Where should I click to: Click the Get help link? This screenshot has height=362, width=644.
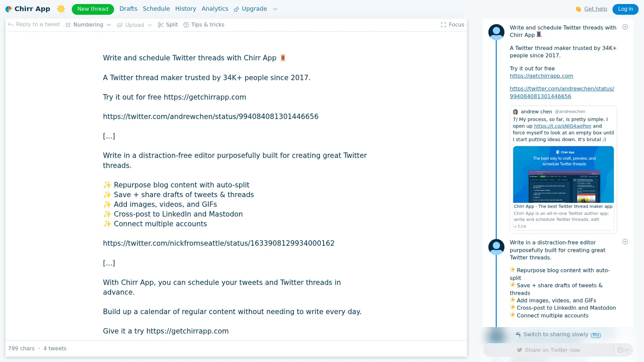[595, 9]
